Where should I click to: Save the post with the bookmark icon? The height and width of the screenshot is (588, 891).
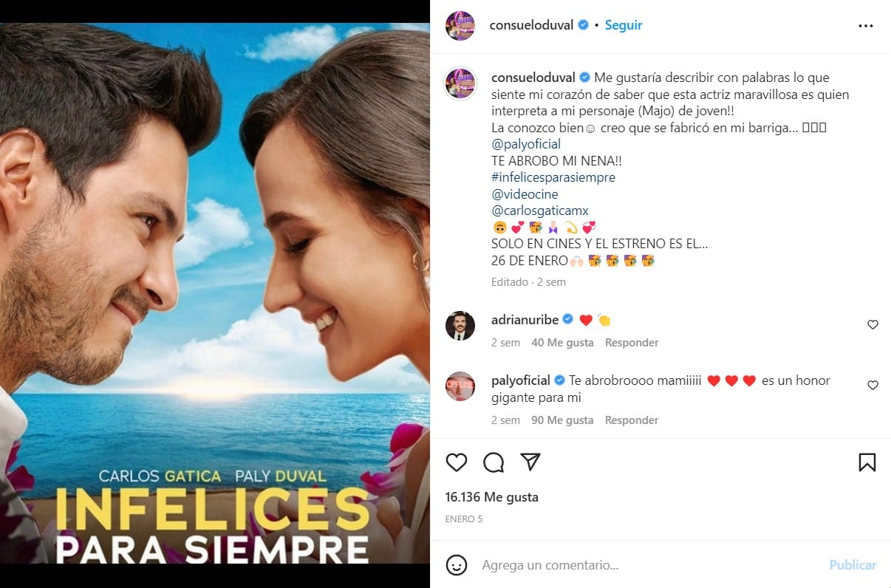pos(867,462)
